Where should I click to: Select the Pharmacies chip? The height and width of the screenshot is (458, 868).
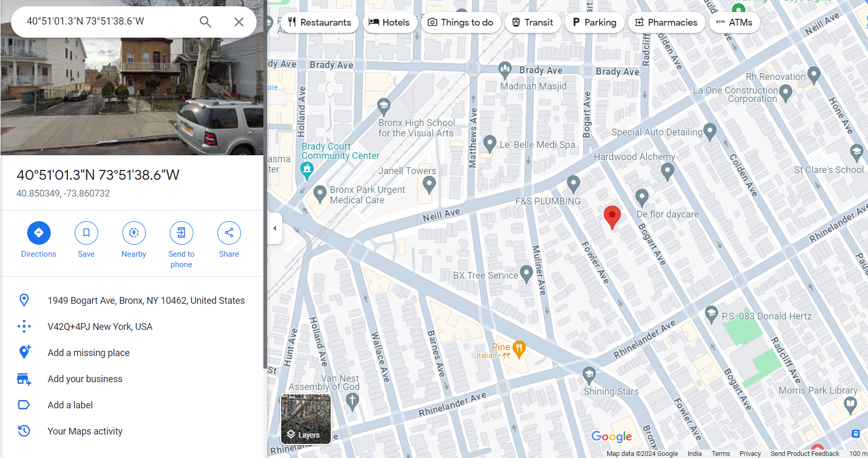666,22
